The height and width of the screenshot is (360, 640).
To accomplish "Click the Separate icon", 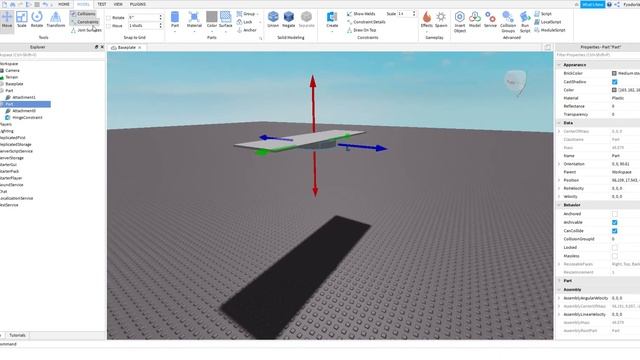I will pos(306,19).
